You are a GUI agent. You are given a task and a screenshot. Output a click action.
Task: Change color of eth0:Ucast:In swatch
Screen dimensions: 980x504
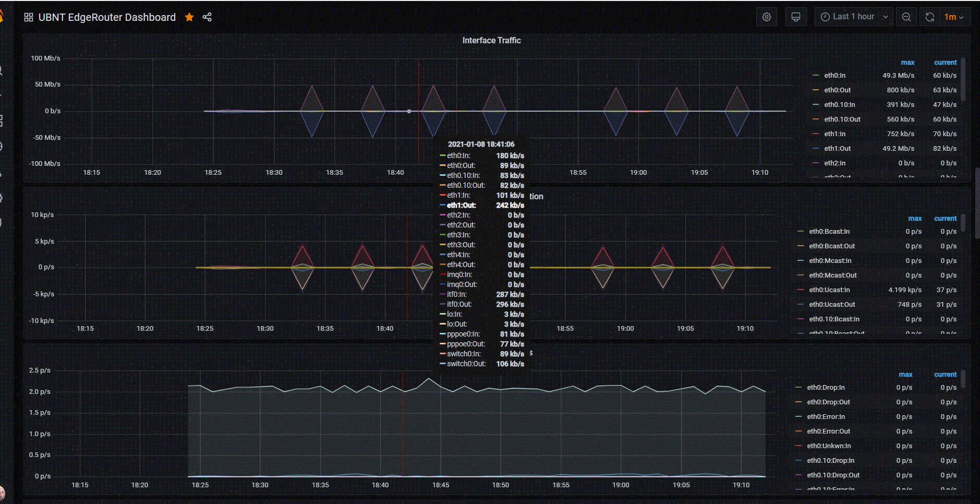point(801,290)
